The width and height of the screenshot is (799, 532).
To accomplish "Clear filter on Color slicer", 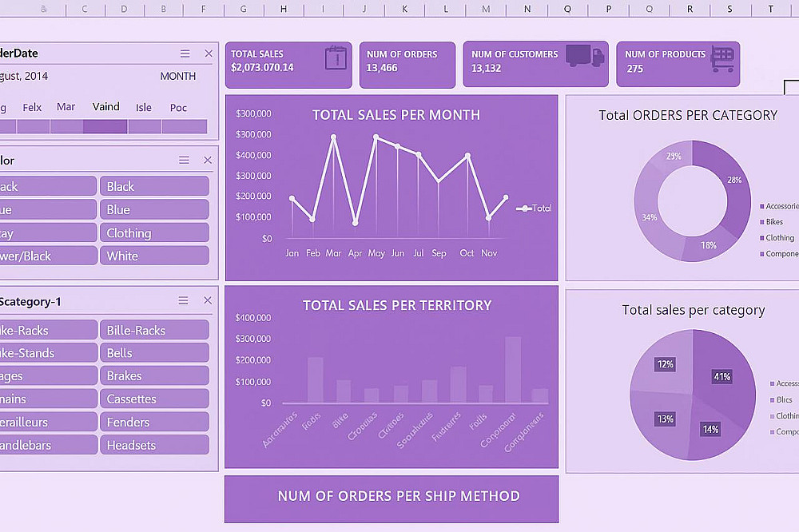I will tap(208, 160).
